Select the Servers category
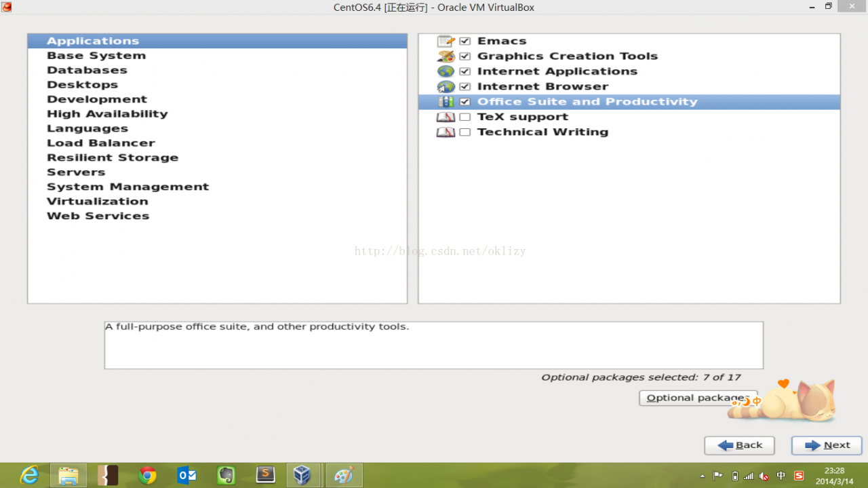Viewport: 868px width, 488px height. (x=217, y=172)
